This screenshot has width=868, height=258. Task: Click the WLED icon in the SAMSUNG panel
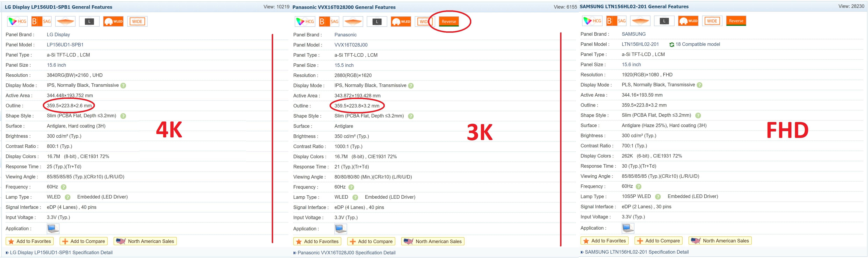[688, 21]
